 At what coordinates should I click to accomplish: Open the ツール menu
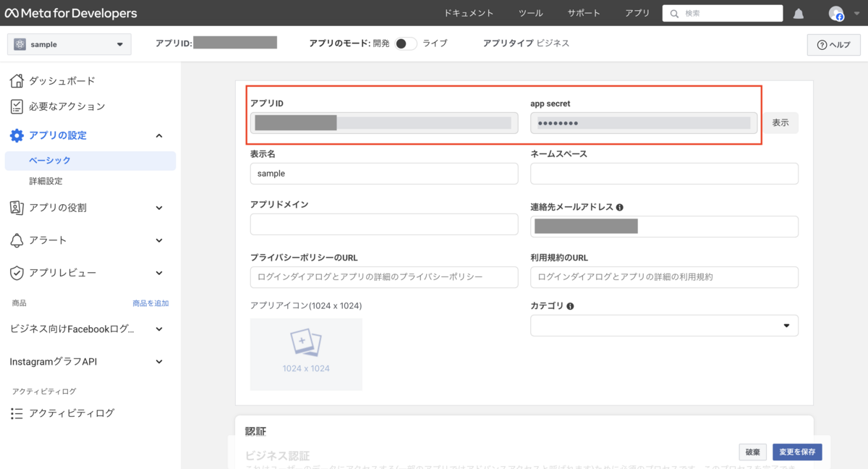pyautogui.click(x=531, y=14)
